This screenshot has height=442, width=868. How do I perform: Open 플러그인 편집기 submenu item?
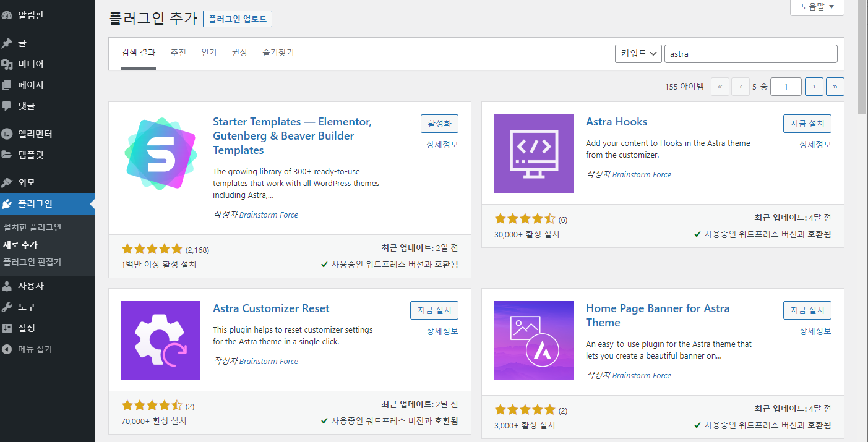click(x=32, y=262)
